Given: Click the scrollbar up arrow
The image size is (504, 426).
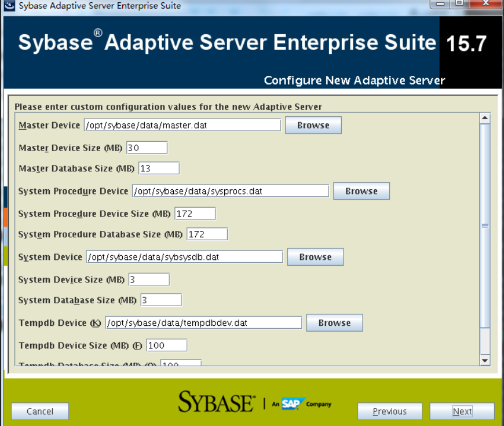Looking at the screenshot, I should point(485,118).
